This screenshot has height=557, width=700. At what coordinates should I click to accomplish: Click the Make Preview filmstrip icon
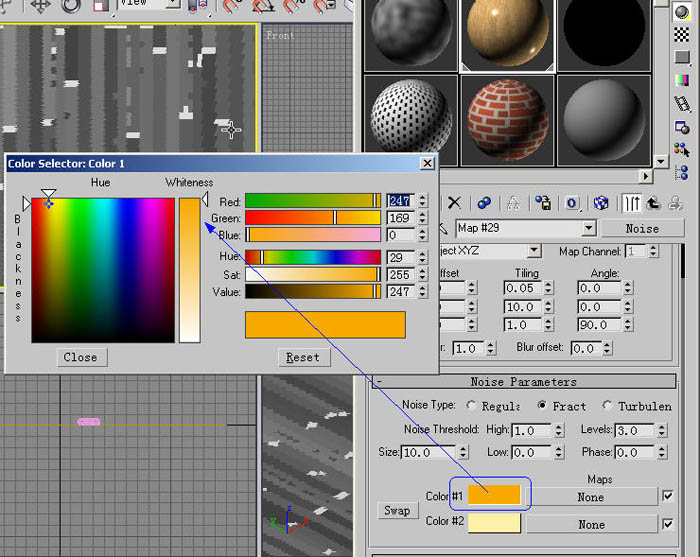click(x=682, y=104)
